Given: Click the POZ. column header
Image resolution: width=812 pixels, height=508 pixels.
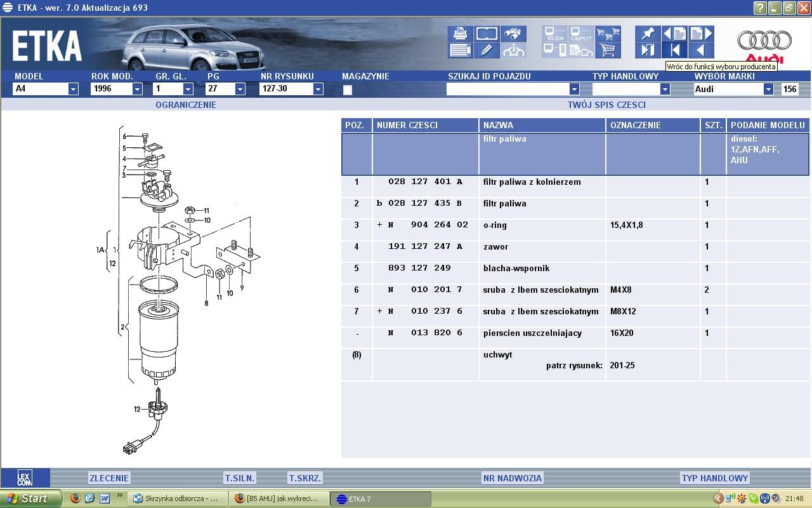Looking at the screenshot, I should click(357, 125).
